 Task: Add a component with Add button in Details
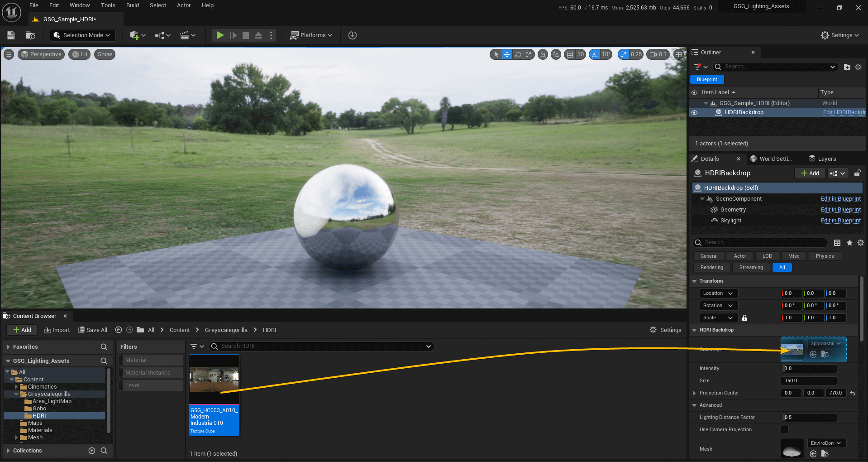point(810,173)
